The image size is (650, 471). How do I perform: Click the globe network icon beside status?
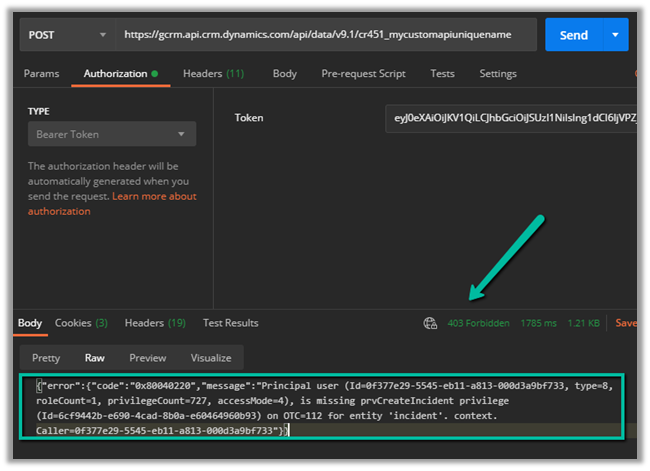pyautogui.click(x=431, y=323)
